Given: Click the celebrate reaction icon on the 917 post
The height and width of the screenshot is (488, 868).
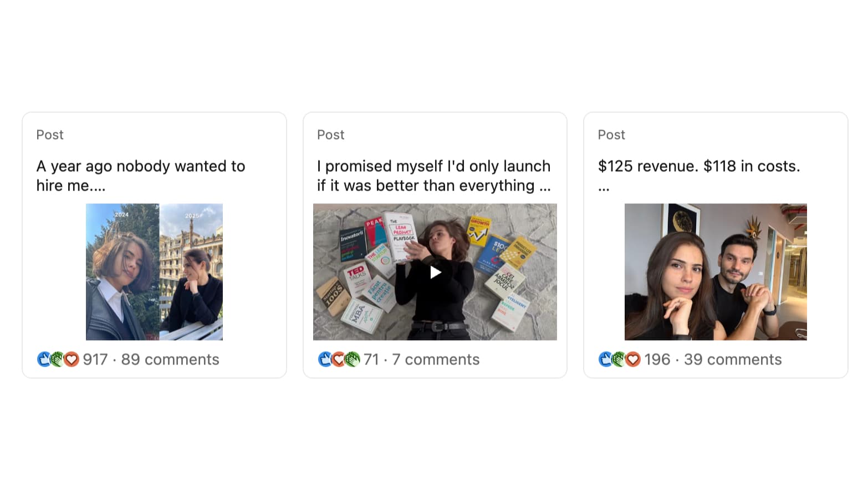Looking at the screenshot, I should click(x=58, y=359).
